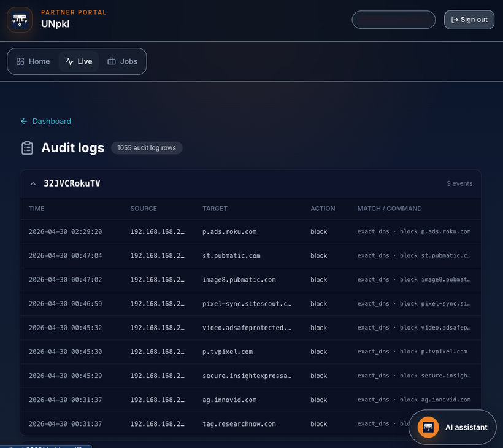Click the Audit logs clipboard icon
Screen dimensions: 503x448
[x=27, y=148]
